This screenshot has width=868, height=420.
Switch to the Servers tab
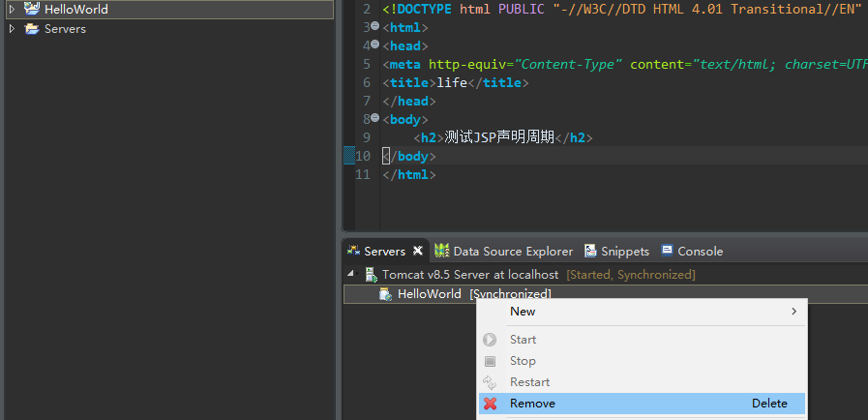385,252
